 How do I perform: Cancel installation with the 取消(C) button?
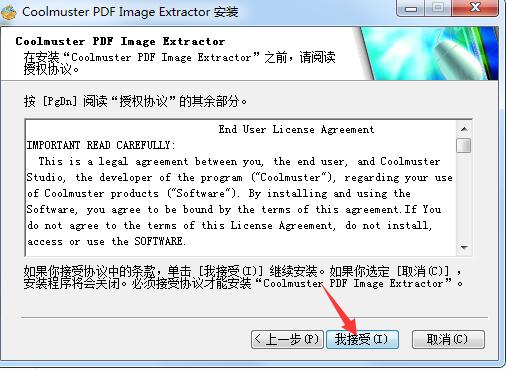tap(448, 340)
